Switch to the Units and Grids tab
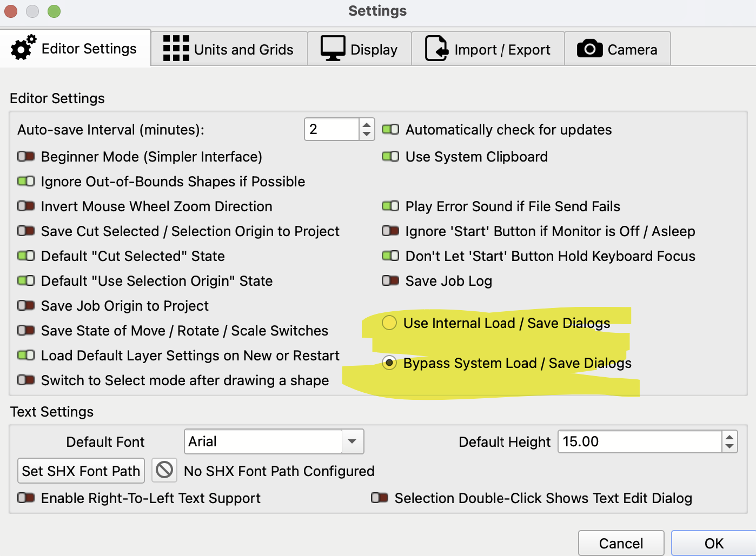 click(229, 49)
